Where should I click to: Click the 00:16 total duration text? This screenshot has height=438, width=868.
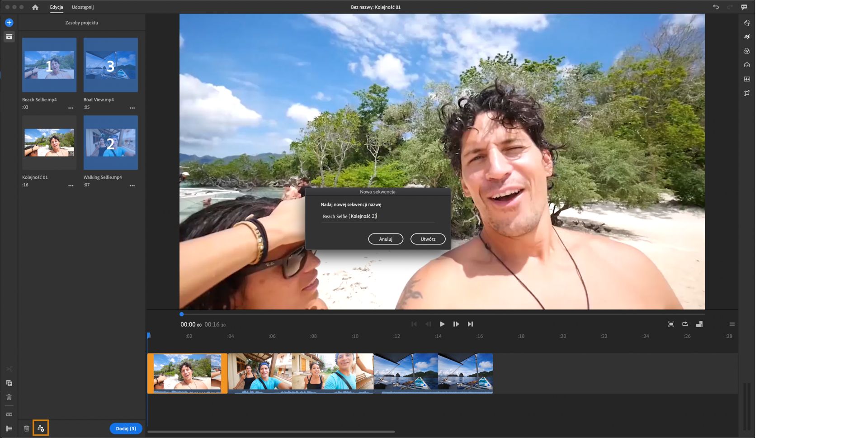(x=215, y=324)
